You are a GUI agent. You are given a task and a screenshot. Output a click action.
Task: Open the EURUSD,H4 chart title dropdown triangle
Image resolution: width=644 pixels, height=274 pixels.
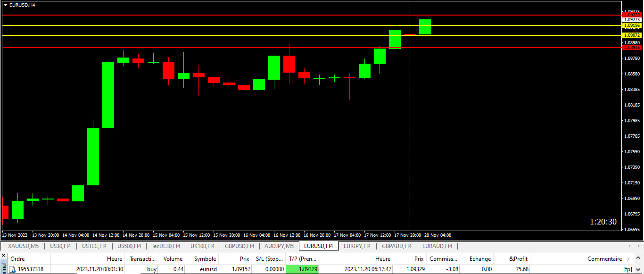[x=5, y=5]
